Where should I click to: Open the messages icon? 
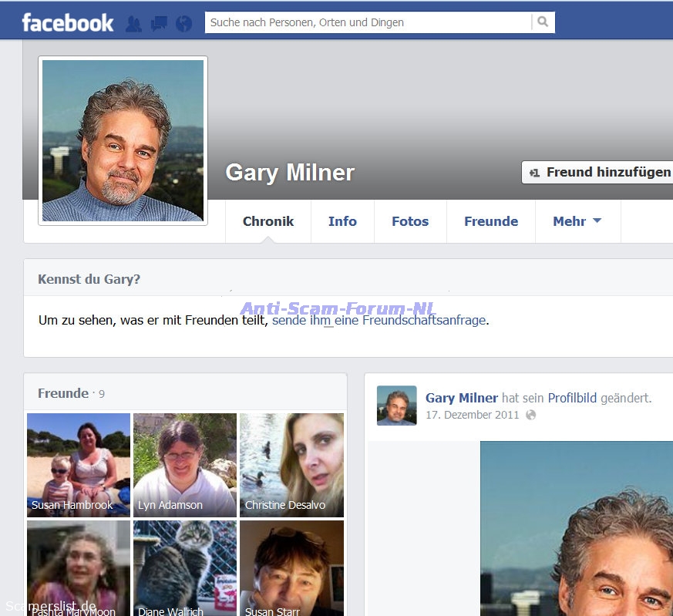coord(159,24)
